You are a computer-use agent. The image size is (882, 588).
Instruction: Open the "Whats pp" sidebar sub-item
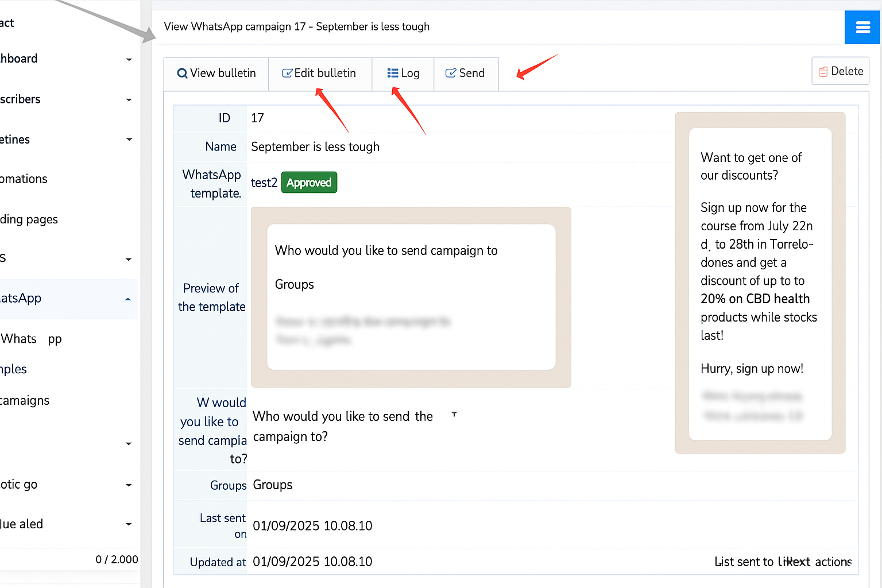pyautogui.click(x=31, y=339)
